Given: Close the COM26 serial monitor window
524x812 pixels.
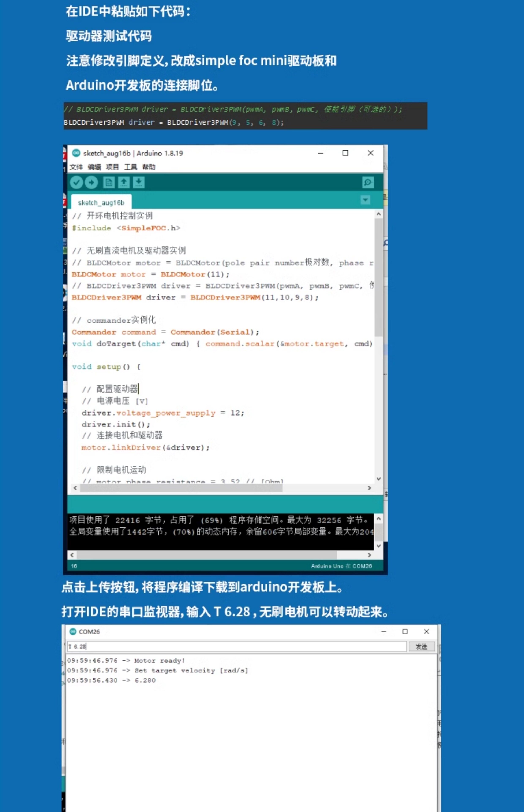Looking at the screenshot, I should [x=426, y=632].
